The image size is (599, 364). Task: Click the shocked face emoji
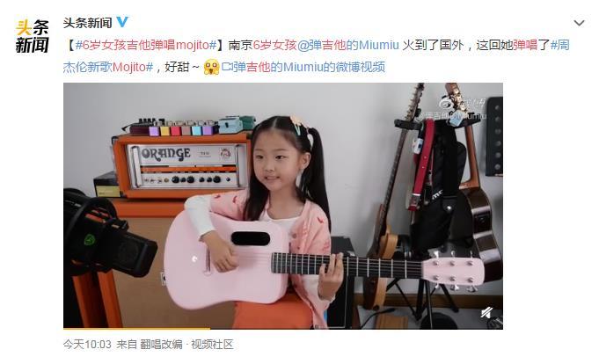click(211, 67)
